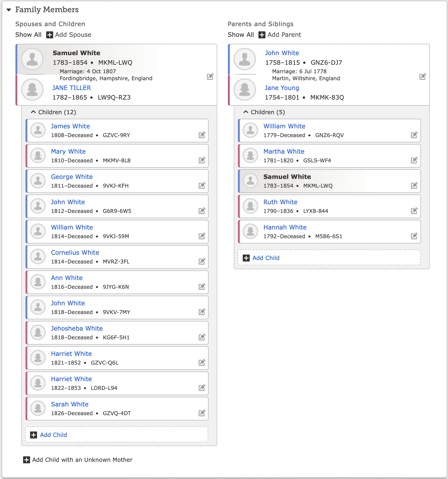Click the Add Parent plus icon

(262, 35)
